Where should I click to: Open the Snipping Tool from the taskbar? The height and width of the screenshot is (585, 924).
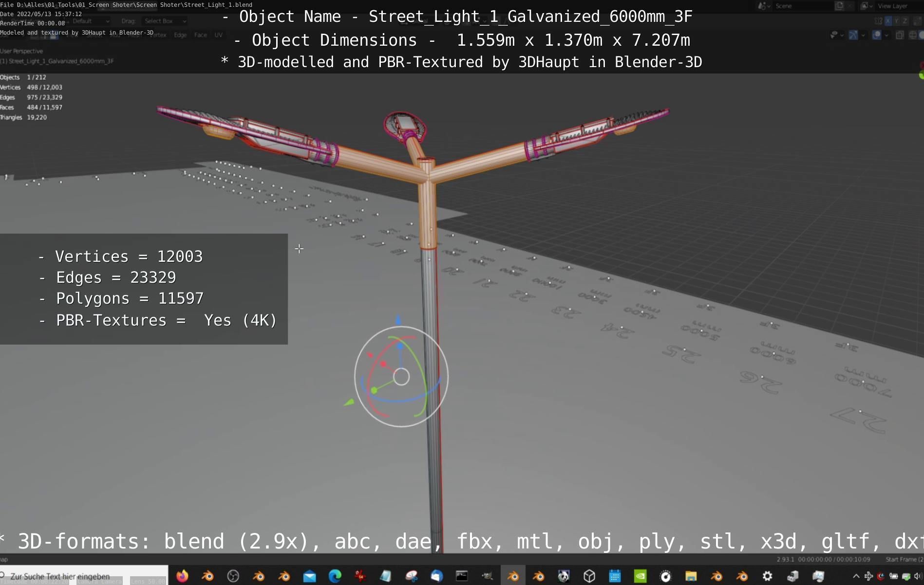pyautogui.click(x=412, y=576)
